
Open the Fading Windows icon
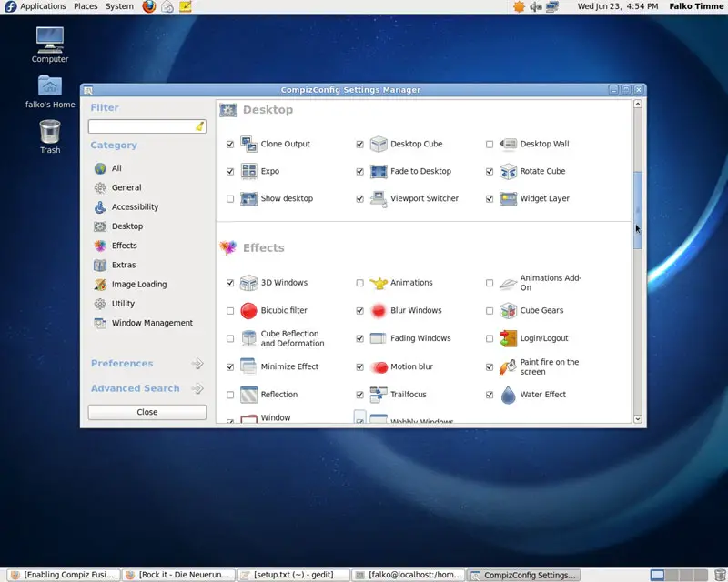[379, 338]
